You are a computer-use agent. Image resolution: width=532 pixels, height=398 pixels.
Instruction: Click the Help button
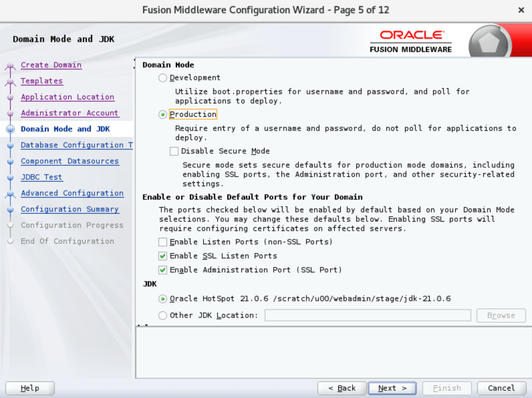pos(30,388)
